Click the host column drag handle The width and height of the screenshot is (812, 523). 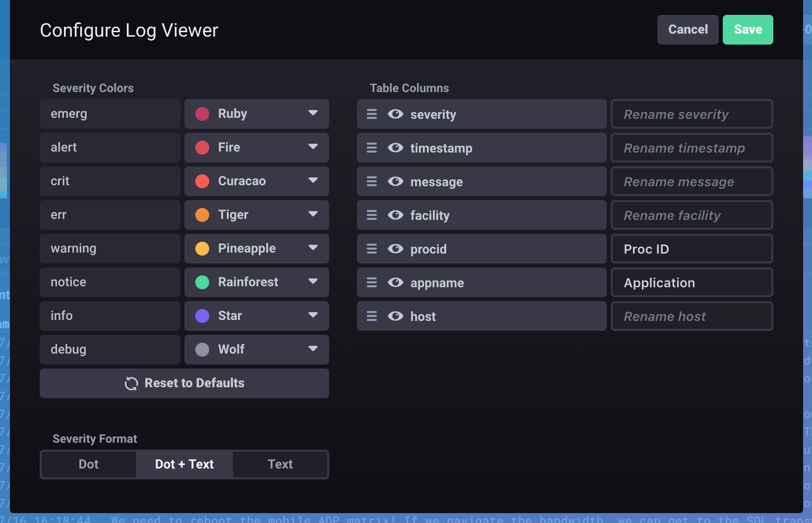(x=372, y=316)
